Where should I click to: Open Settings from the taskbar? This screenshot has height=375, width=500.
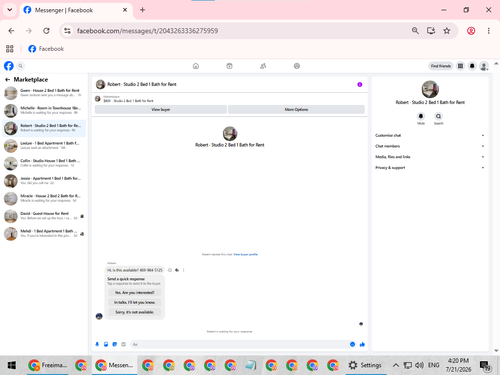365,365
